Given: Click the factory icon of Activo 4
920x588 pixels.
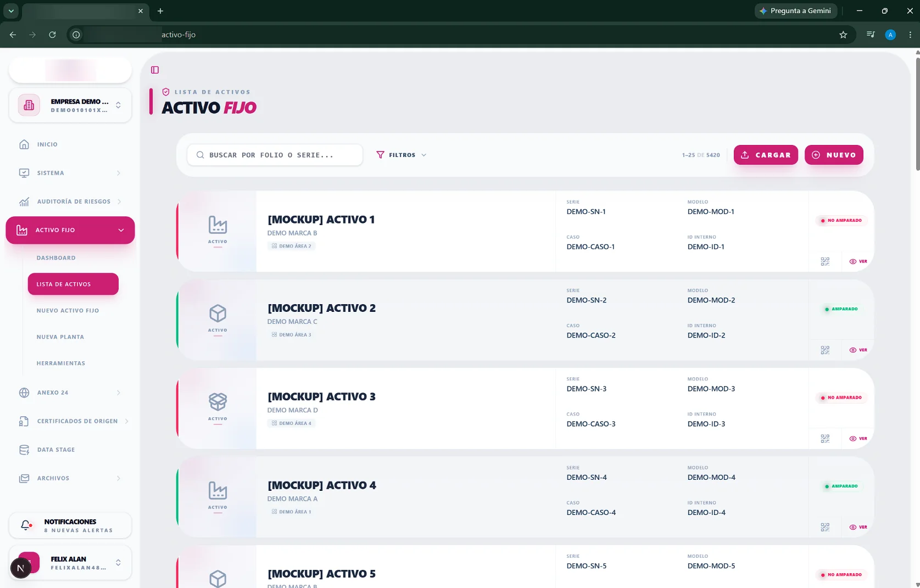Looking at the screenshot, I should (x=218, y=490).
